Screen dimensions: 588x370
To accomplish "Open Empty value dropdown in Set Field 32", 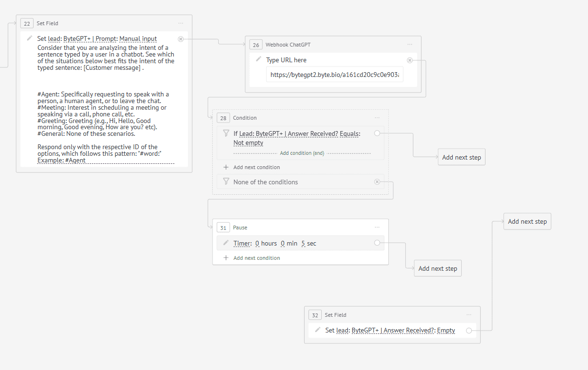I will [x=446, y=331].
